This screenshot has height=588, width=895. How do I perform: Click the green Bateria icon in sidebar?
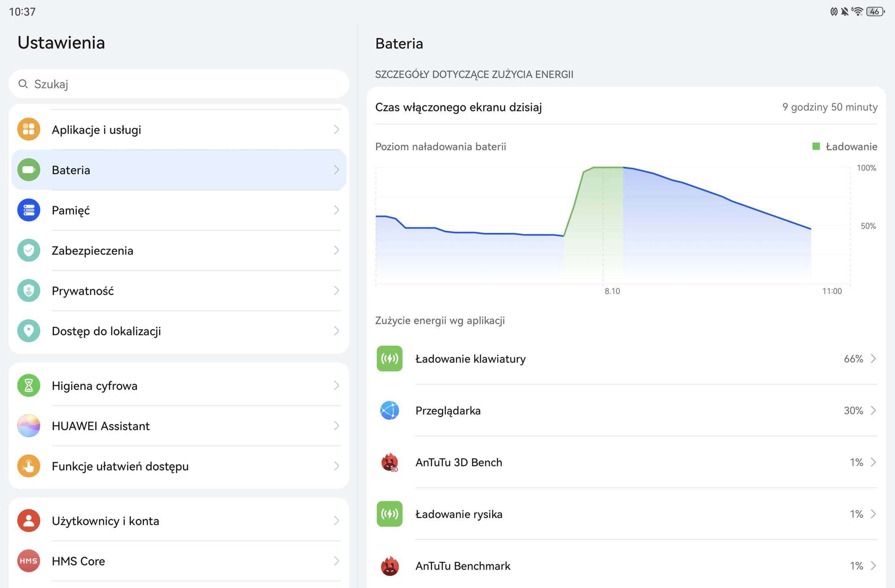[x=29, y=170]
